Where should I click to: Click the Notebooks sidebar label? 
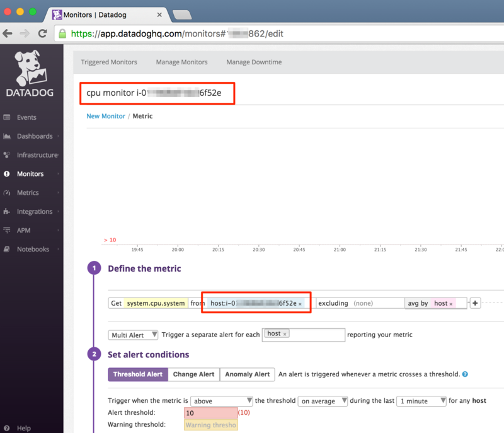coord(33,249)
